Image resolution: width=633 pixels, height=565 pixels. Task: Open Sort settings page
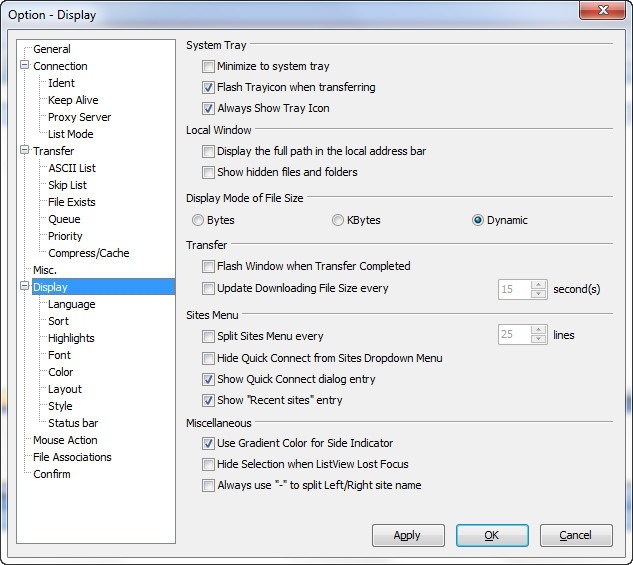(x=59, y=321)
